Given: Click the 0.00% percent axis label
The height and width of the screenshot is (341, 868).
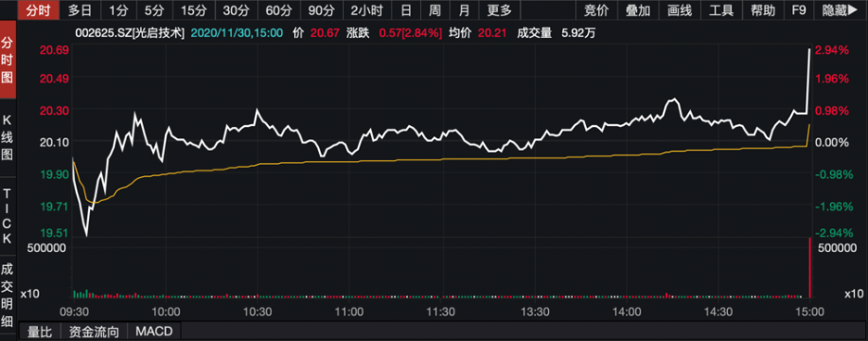Looking at the screenshot, I should tap(833, 143).
